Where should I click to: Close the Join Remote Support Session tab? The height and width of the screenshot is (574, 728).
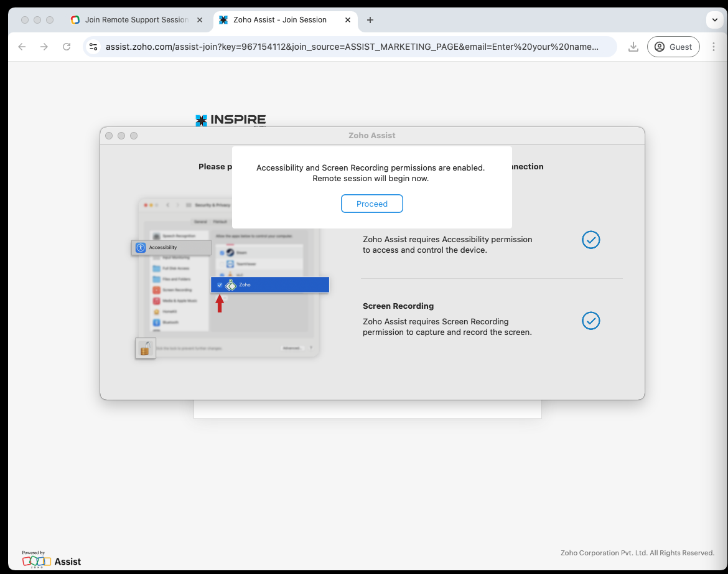click(x=200, y=20)
